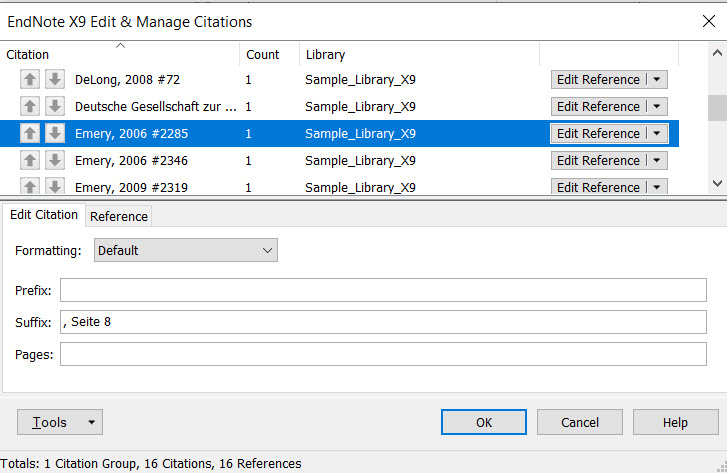
Task: Open dropdown arrow beside DeLong Edit Reference
Action: click(x=657, y=80)
